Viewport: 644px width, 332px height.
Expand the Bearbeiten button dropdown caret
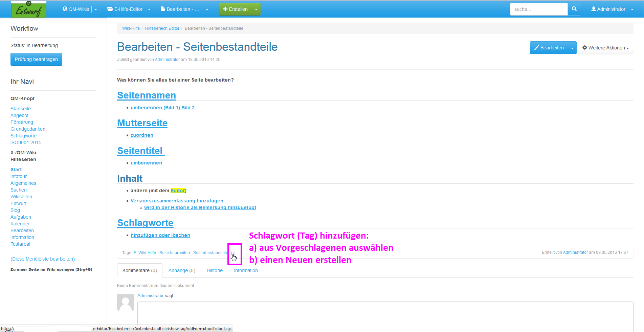pos(572,48)
